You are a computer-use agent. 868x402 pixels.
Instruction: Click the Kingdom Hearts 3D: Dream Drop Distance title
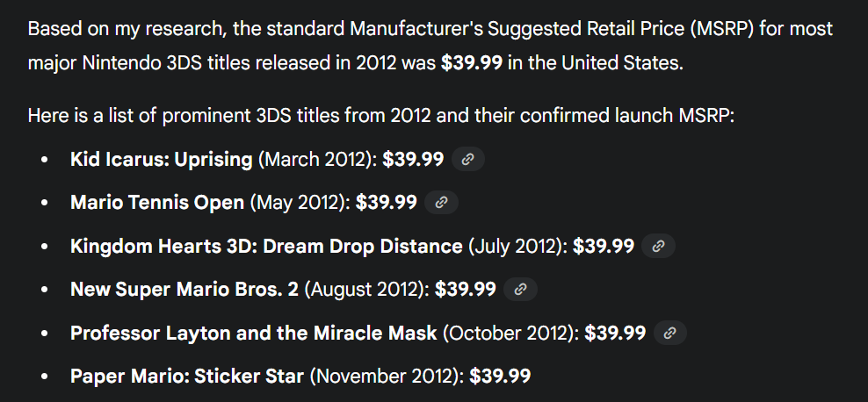click(265, 247)
